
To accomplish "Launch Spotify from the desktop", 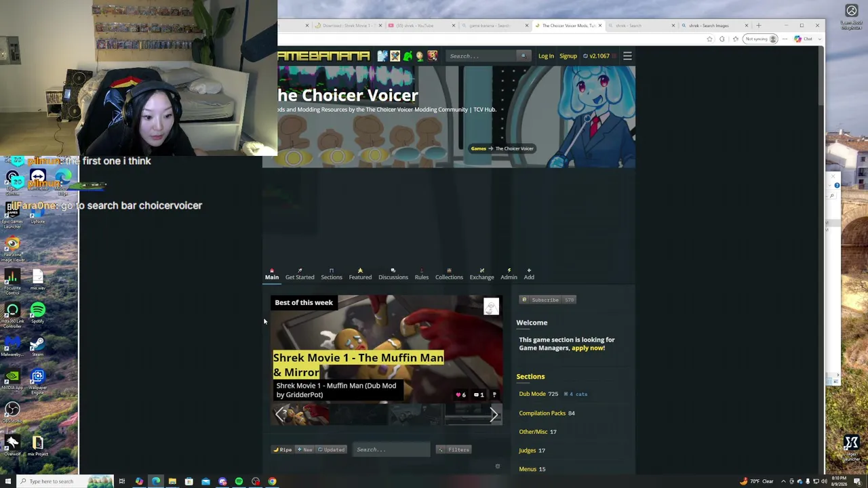I will tap(37, 313).
